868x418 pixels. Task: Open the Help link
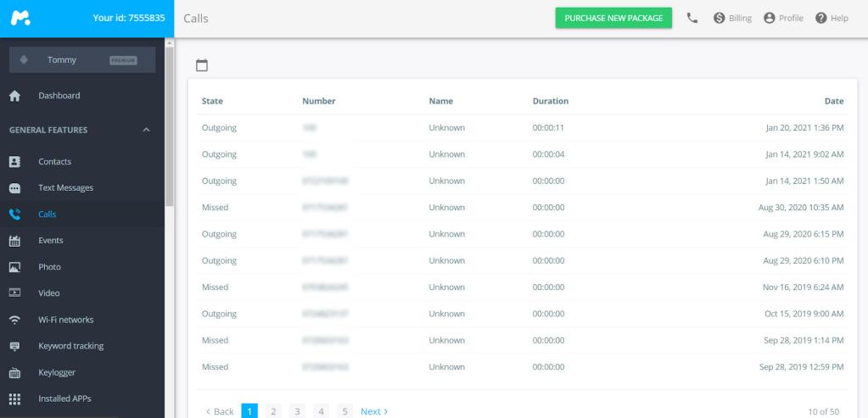click(832, 18)
